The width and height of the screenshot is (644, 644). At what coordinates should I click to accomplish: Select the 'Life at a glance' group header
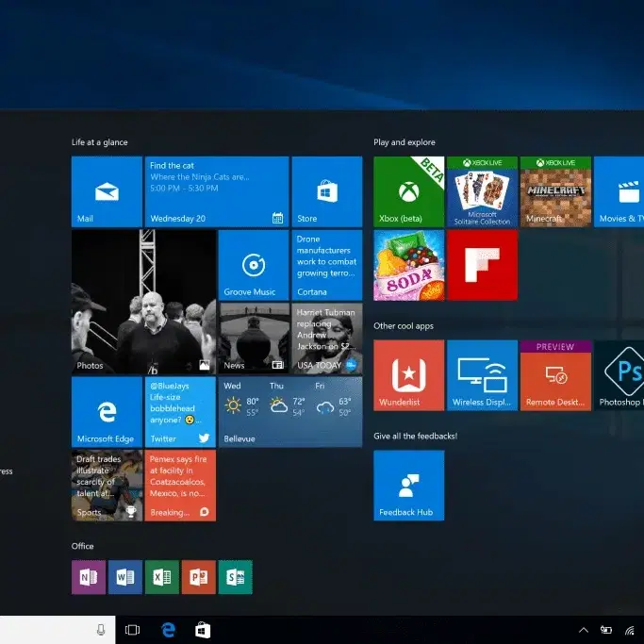pyautogui.click(x=99, y=142)
